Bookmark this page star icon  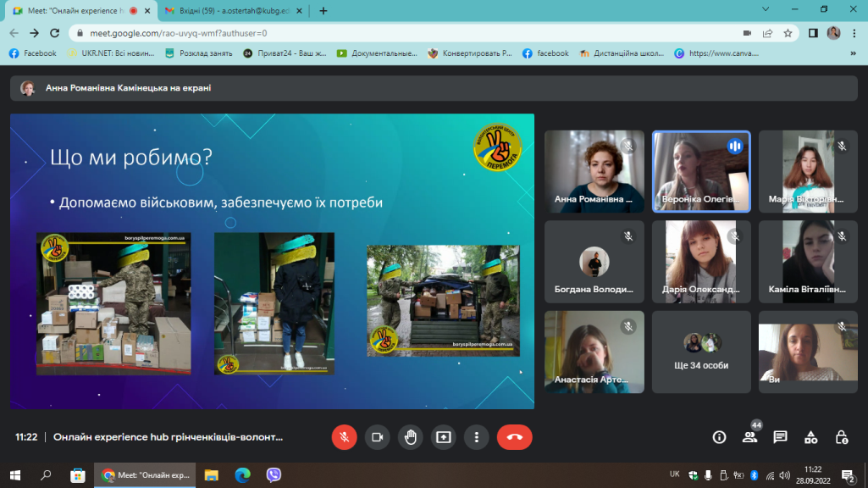click(x=788, y=33)
